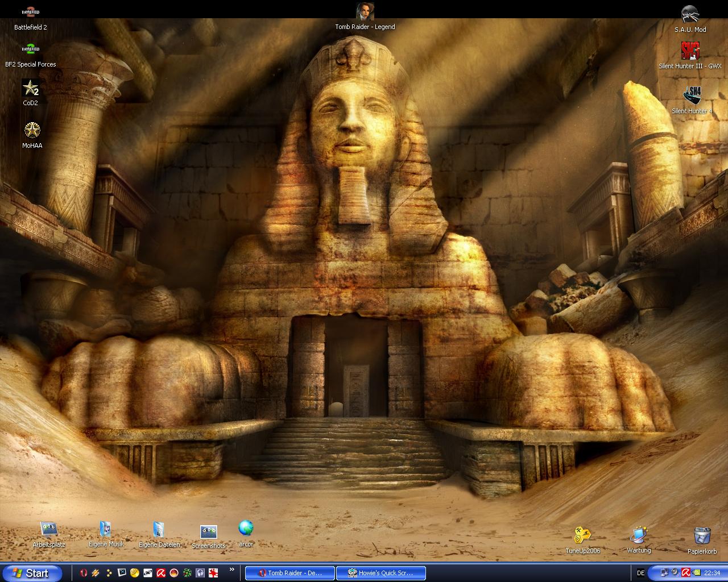Open the Screenshots folder icon

[x=209, y=532]
